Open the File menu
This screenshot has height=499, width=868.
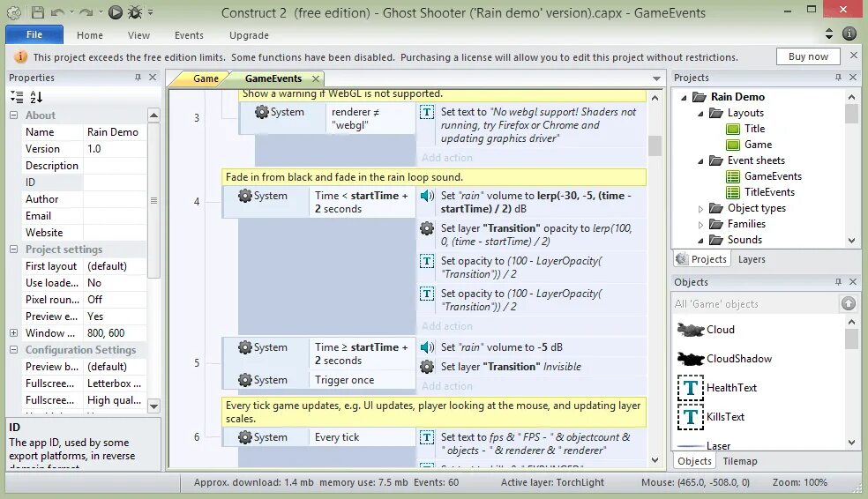34,34
